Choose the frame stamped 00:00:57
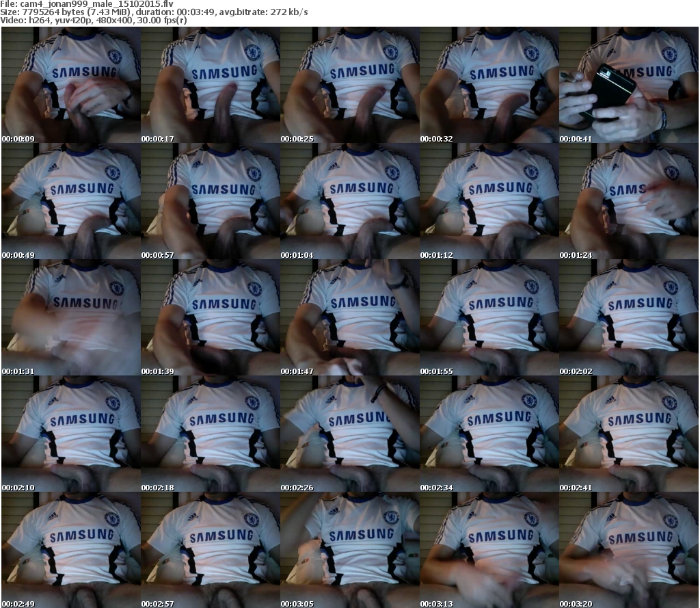 211,201
